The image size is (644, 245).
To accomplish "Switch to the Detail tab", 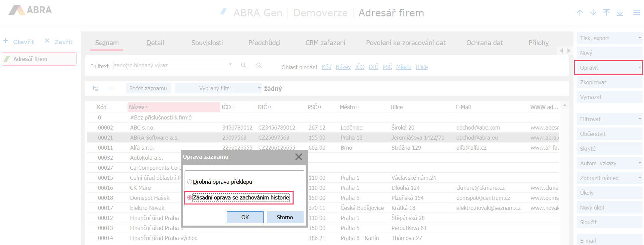I will pyautogui.click(x=155, y=43).
